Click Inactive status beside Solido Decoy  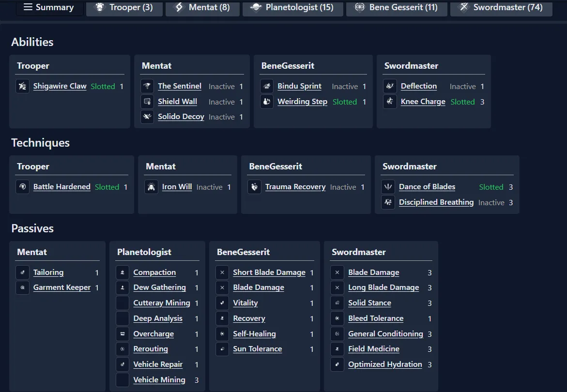pos(222,117)
